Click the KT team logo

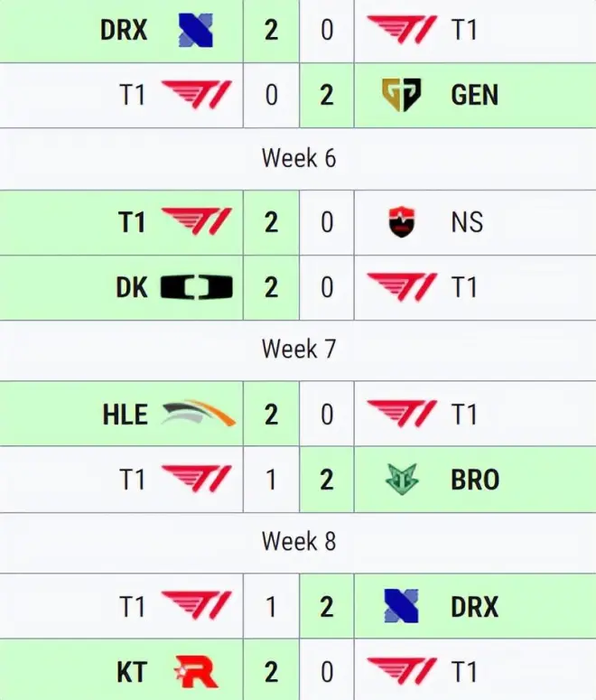click(x=196, y=671)
